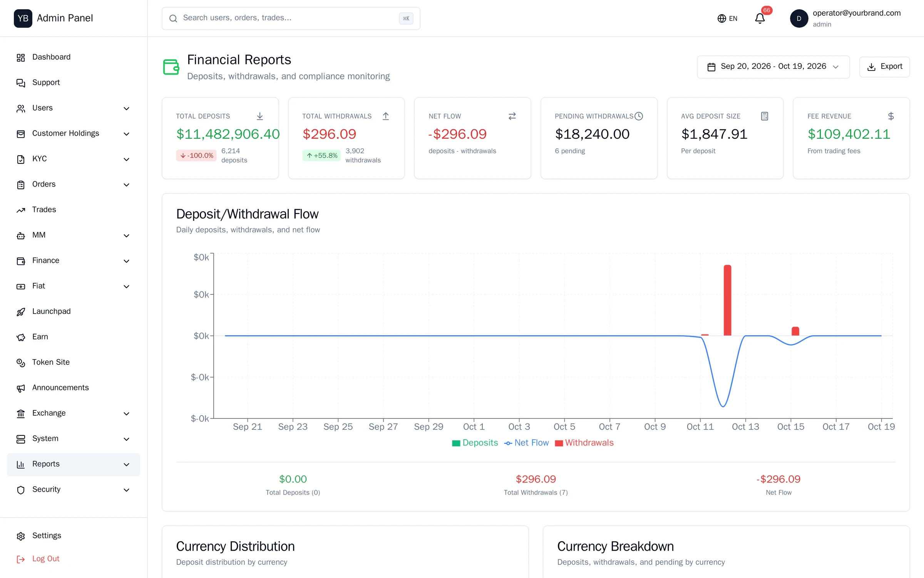Select the Reports sidebar item
The width and height of the screenshot is (924, 578).
[74, 464]
